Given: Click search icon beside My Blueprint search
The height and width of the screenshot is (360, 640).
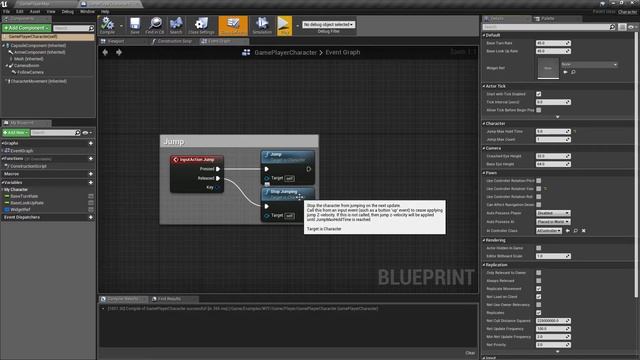Looking at the screenshot, I should (x=78, y=133).
